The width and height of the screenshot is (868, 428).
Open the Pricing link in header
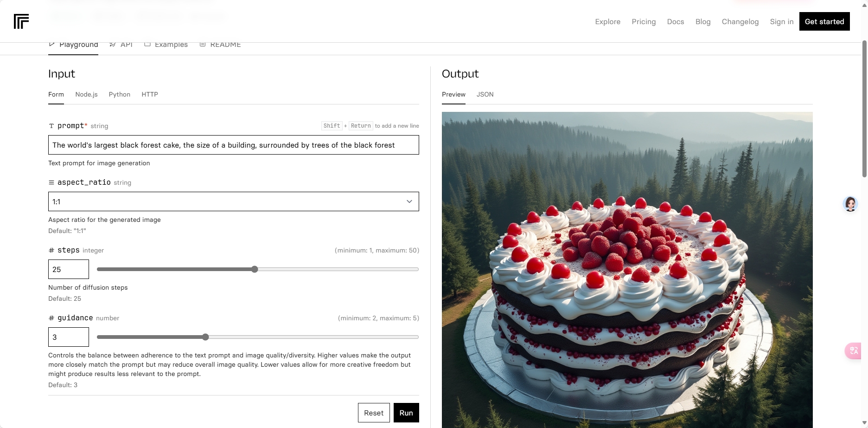point(644,21)
